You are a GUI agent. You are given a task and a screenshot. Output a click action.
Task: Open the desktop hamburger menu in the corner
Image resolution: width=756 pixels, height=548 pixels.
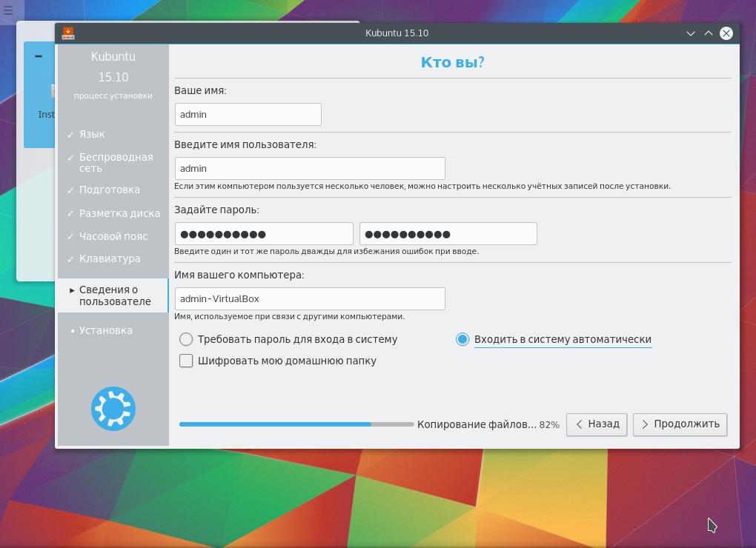pyautogui.click(x=8, y=10)
